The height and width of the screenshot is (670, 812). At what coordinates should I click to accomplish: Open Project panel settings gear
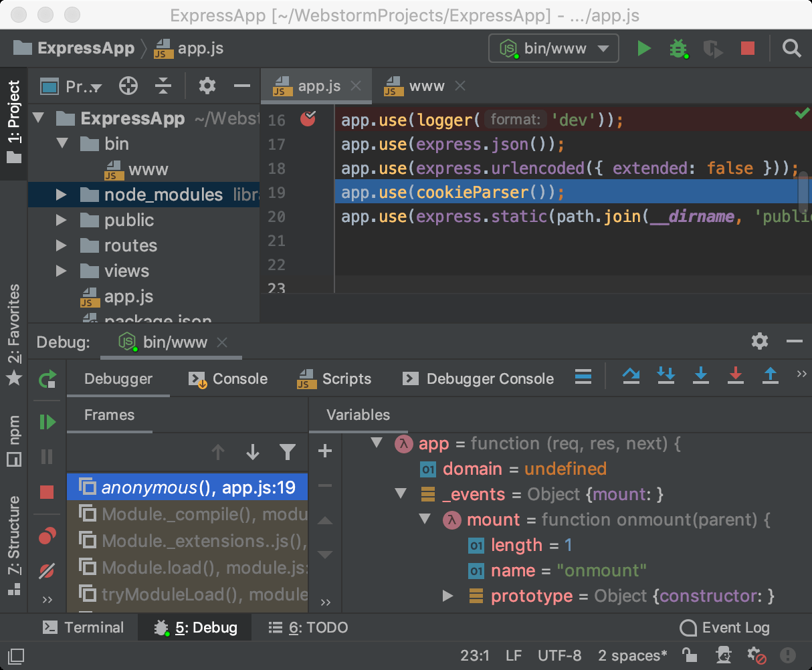click(207, 86)
